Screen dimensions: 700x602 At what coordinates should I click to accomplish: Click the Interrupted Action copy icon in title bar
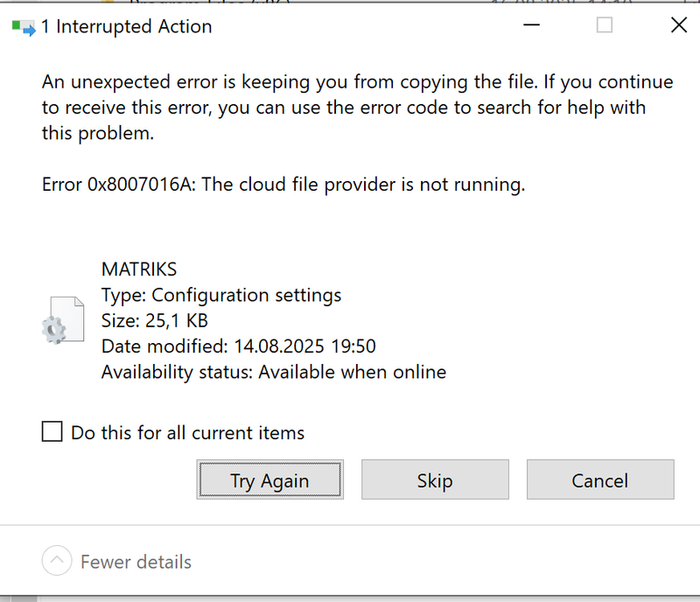tap(24, 25)
